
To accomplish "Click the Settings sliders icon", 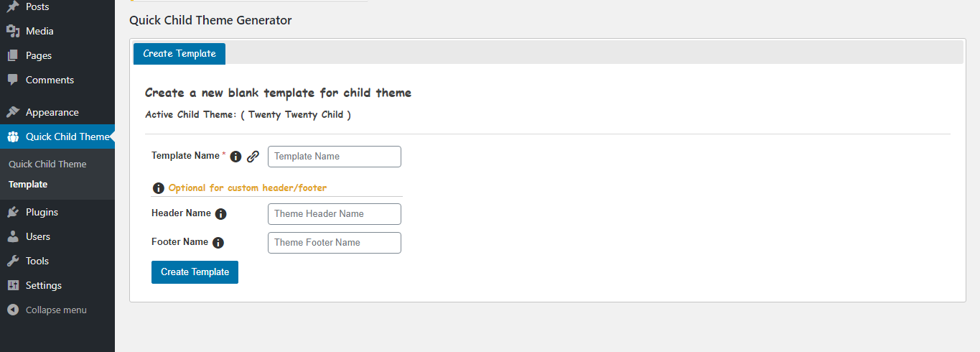I will (x=13, y=285).
